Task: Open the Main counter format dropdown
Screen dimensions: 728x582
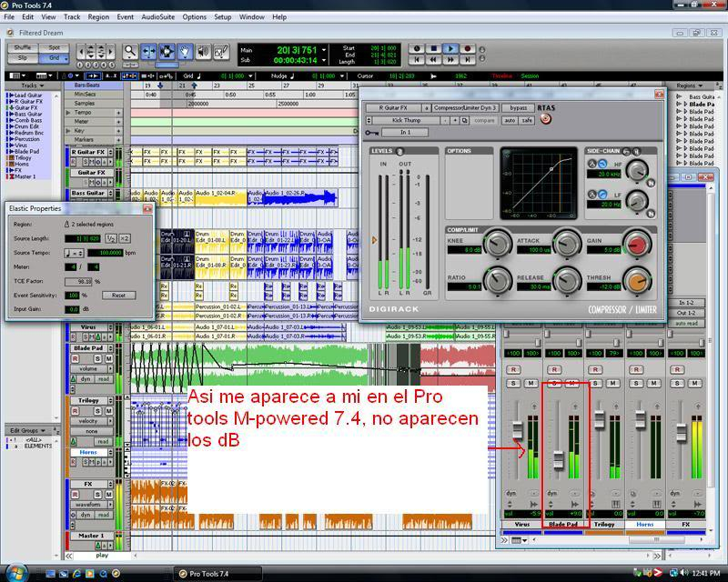Action: pyautogui.click(x=324, y=50)
